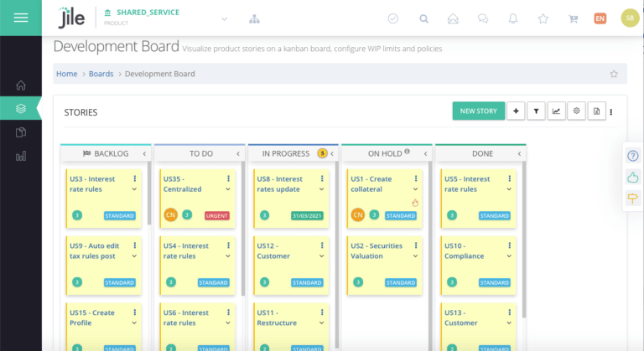The width and height of the screenshot is (644, 351).
Task: Open the three-dot menu on US8 card
Action: pos(322,178)
